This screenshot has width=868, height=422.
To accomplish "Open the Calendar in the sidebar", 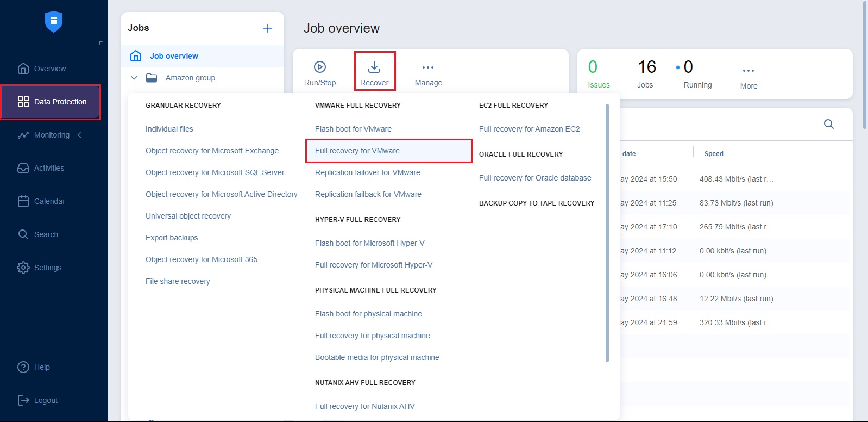I will click(49, 201).
